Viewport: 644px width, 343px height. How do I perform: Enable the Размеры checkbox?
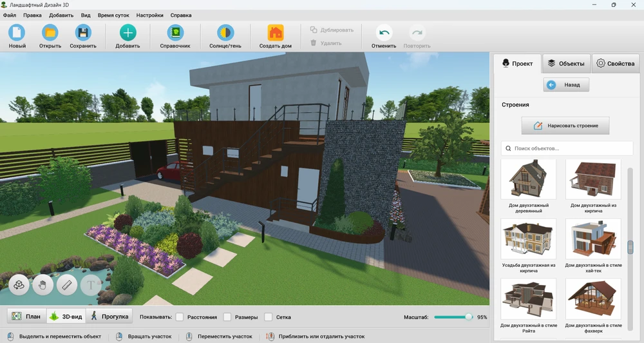click(x=227, y=317)
